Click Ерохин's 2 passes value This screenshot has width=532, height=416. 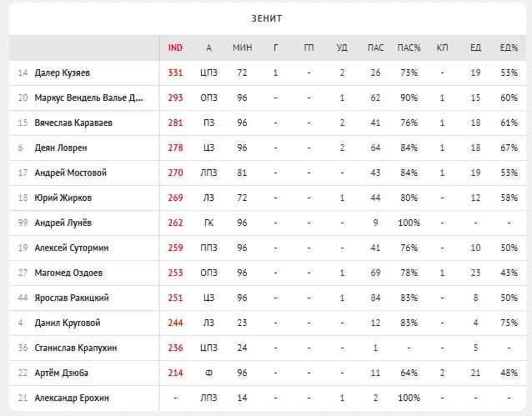pos(375,398)
